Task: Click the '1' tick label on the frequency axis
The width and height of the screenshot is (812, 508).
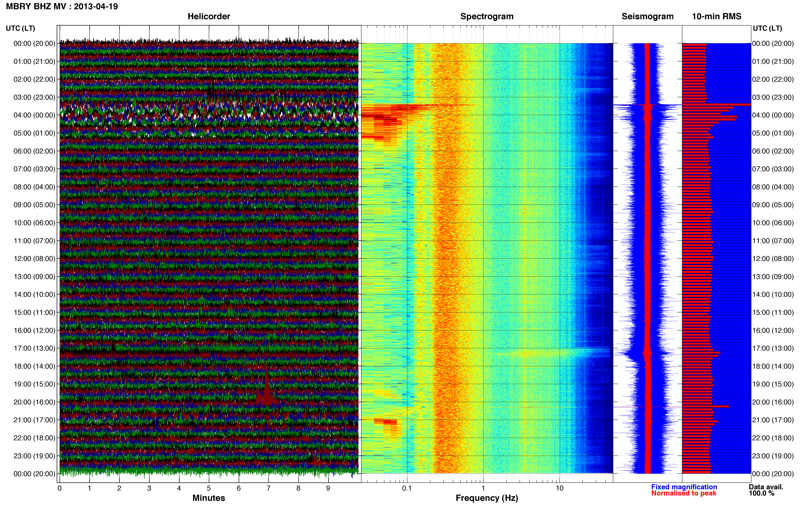Action: point(483,488)
